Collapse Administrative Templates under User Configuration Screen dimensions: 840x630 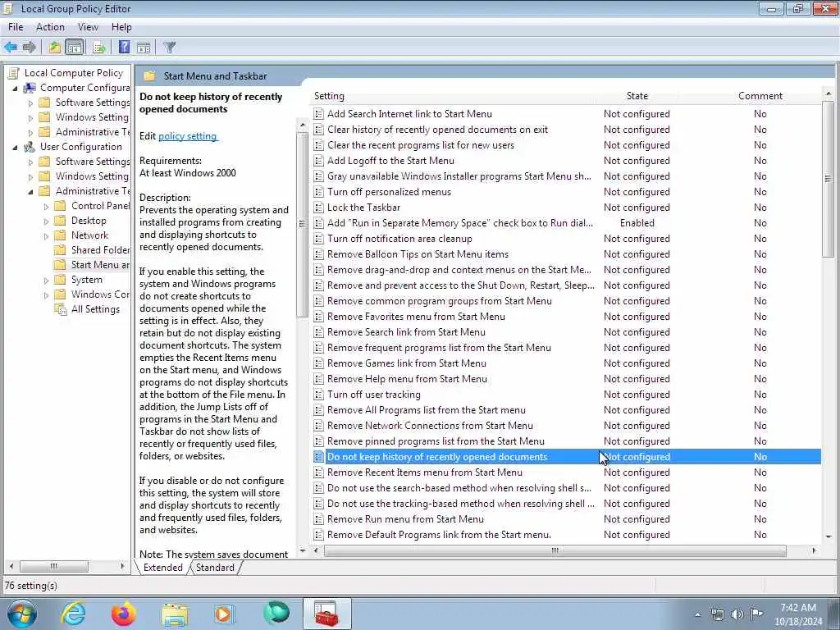[30, 191]
